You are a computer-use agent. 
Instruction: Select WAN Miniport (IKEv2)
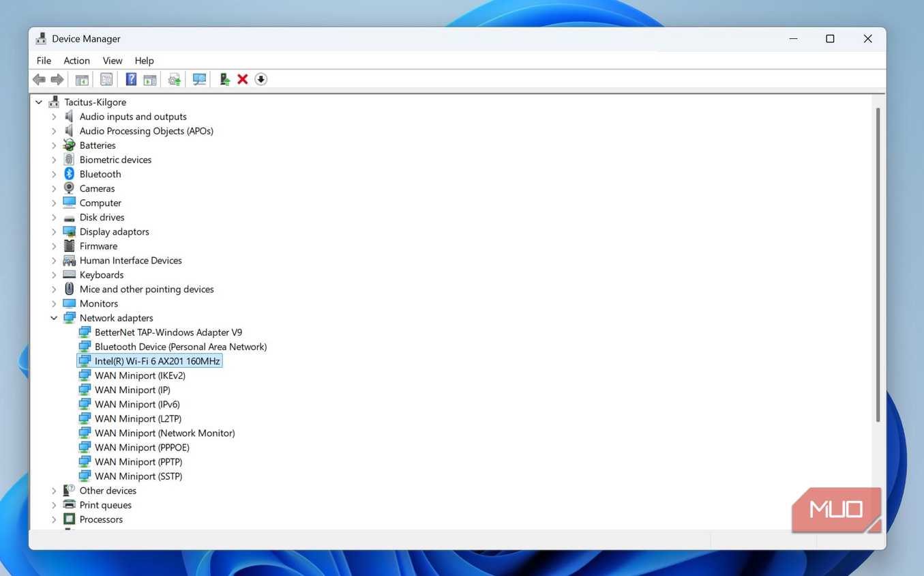(140, 375)
